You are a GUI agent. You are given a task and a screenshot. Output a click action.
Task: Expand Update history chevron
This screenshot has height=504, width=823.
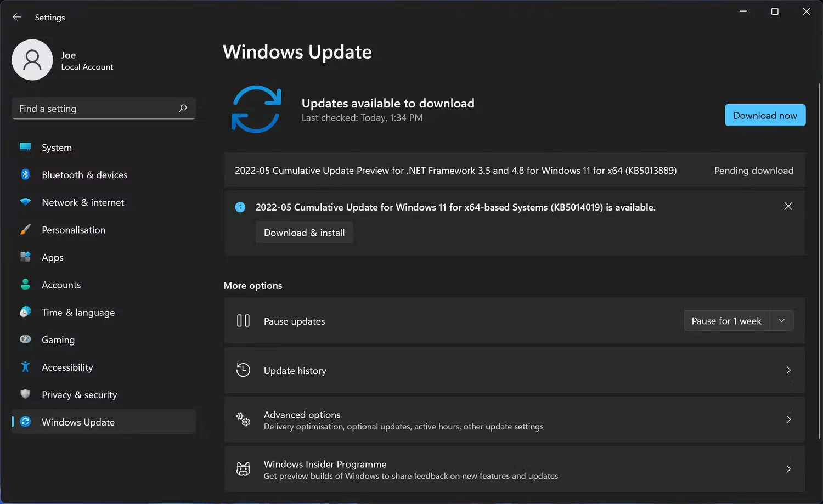point(788,370)
